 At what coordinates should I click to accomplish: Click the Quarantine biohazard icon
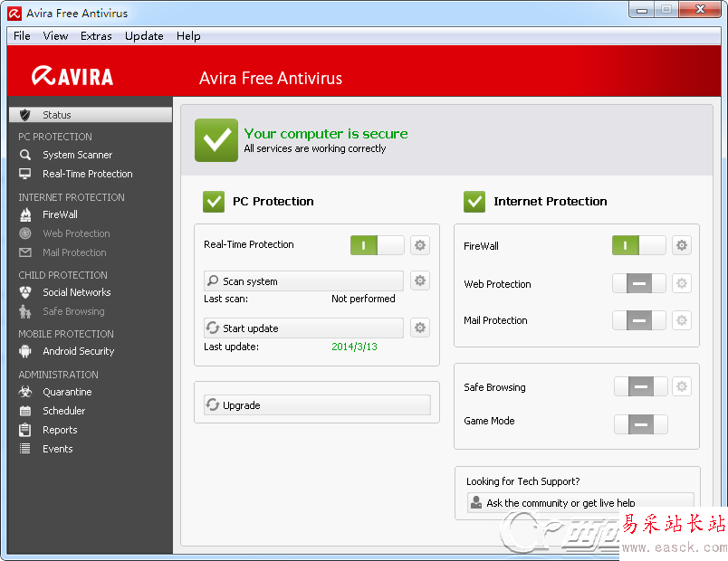(x=25, y=392)
